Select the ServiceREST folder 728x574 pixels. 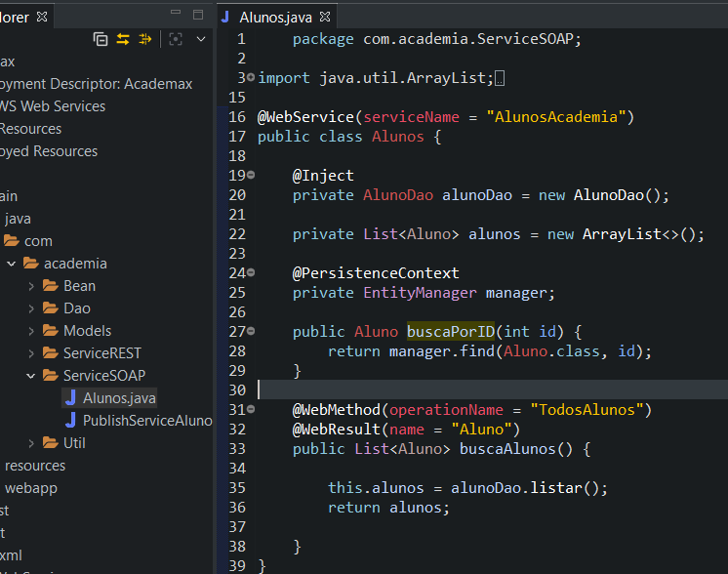tap(101, 353)
